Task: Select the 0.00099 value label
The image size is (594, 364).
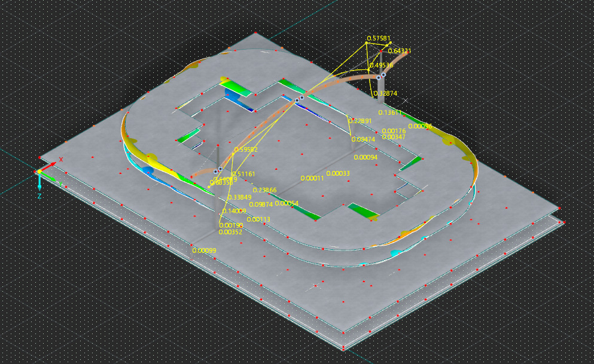Action: 204,250
